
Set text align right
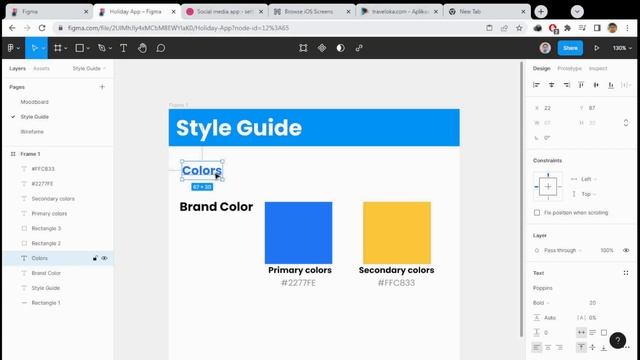click(x=559, y=347)
